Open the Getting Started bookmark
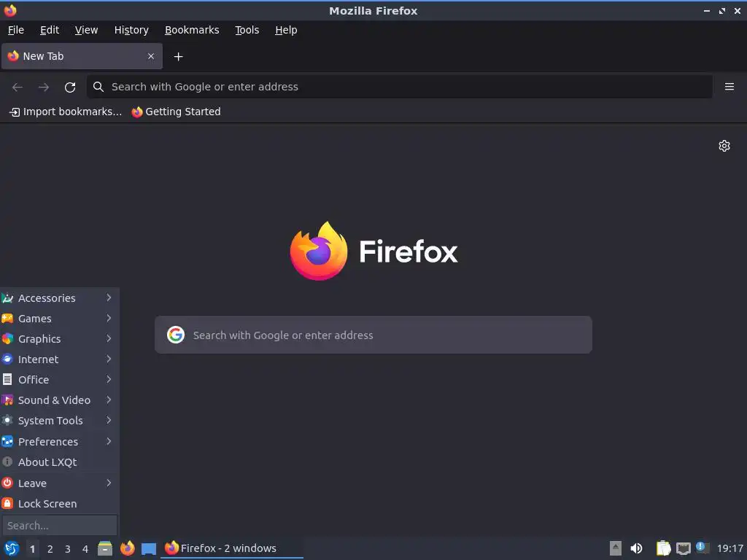This screenshot has height=560, width=747. (177, 112)
